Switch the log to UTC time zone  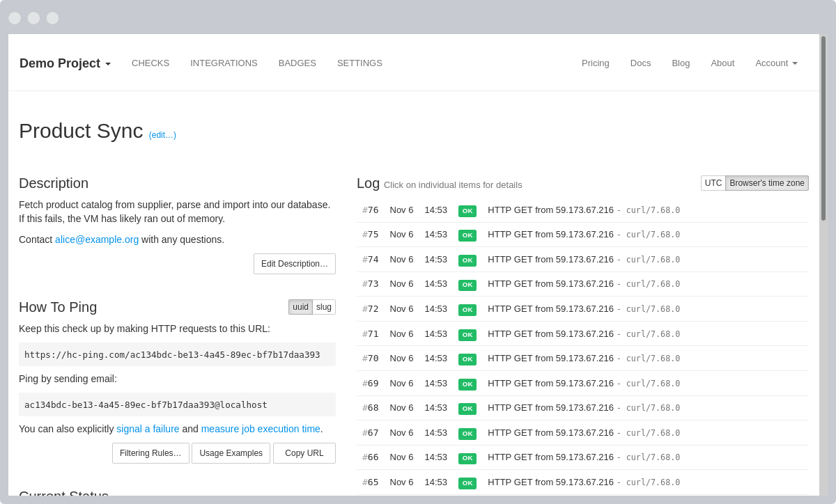[713, 182]
